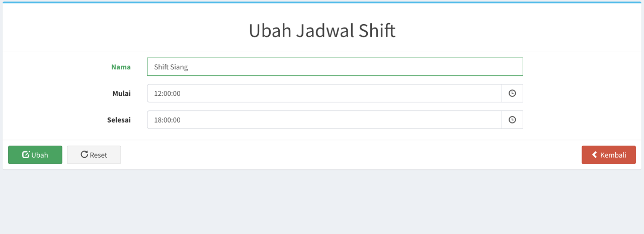This screenshot has width=644, height=234.
Task: Place cursor in the "Shift Siang" text
Action: coord(171,67)
